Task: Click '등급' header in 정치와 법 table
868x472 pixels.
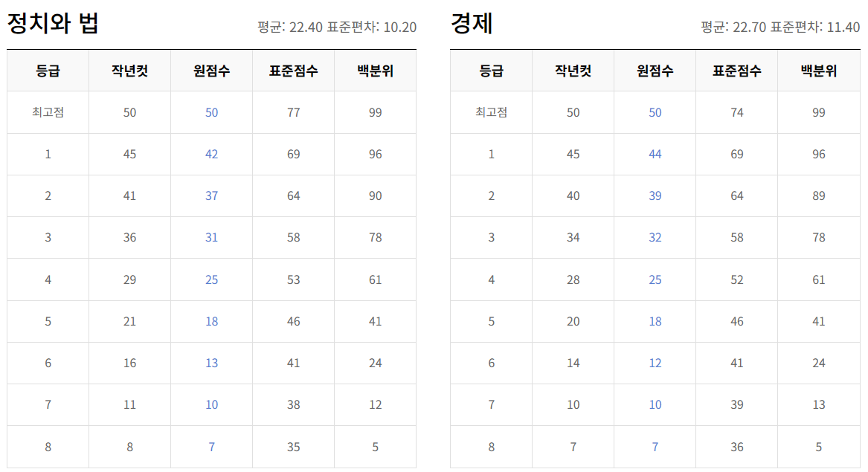Action: (x=48, y=71)
